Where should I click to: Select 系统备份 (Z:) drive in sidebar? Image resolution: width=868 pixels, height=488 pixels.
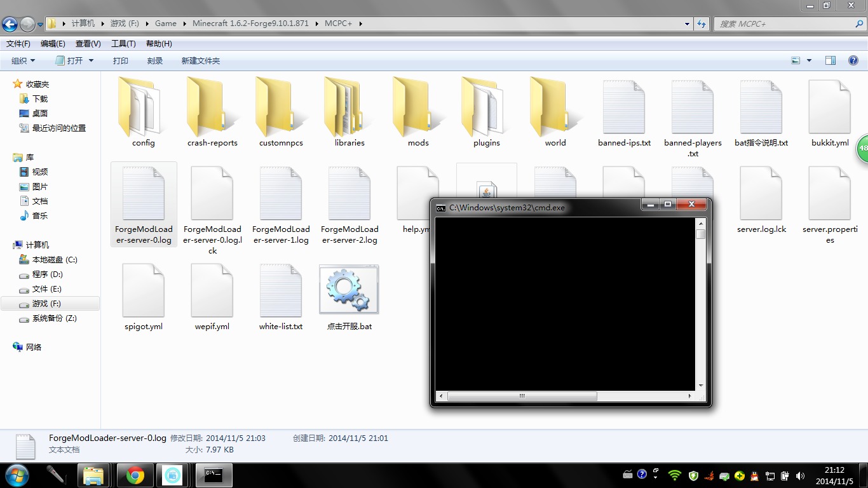[48, 318]
